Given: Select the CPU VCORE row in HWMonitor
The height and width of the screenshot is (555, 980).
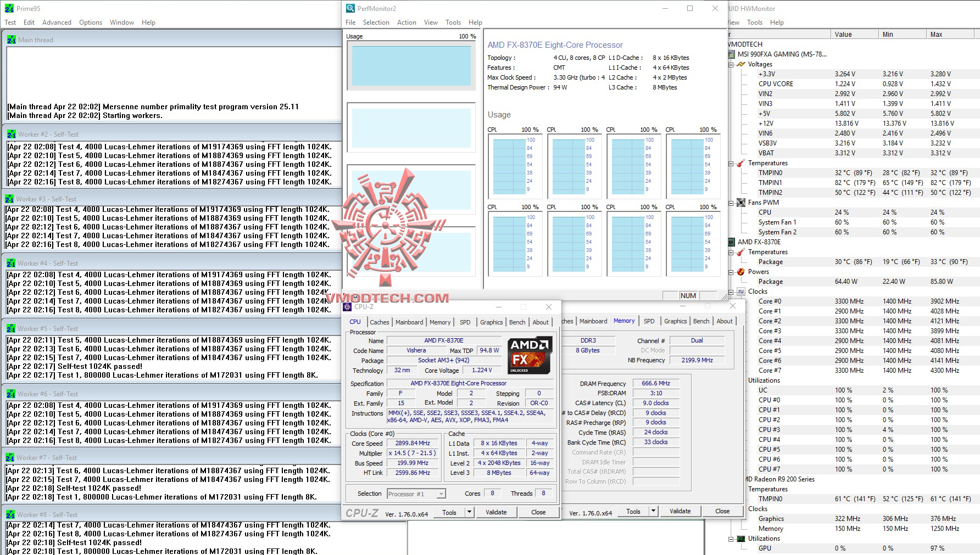Looking at the screenshot, I should click(853, 84).
